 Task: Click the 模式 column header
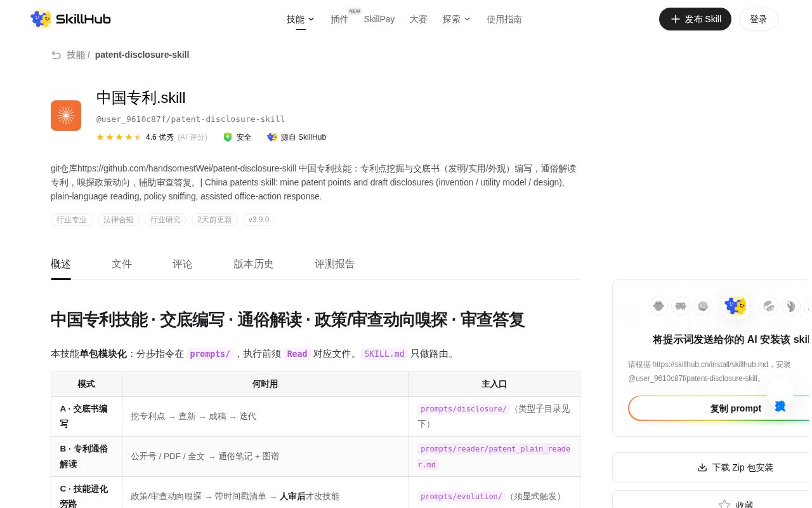click(86, 384)
